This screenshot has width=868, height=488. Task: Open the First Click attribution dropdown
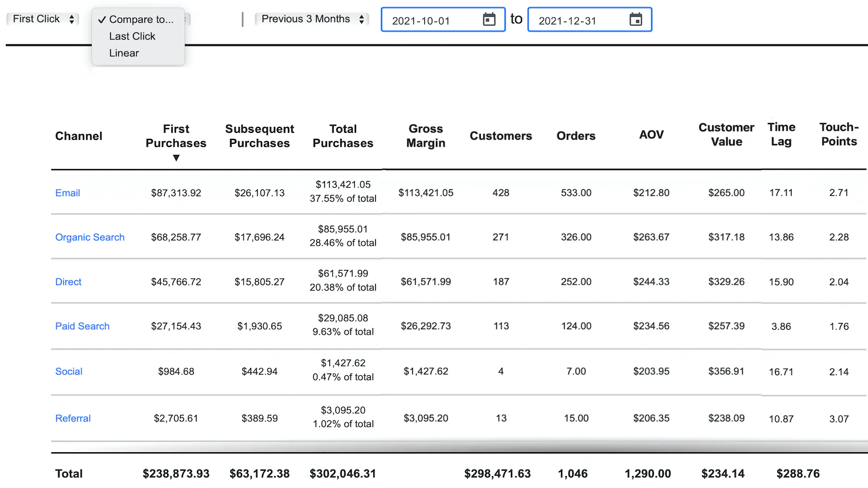43,19
